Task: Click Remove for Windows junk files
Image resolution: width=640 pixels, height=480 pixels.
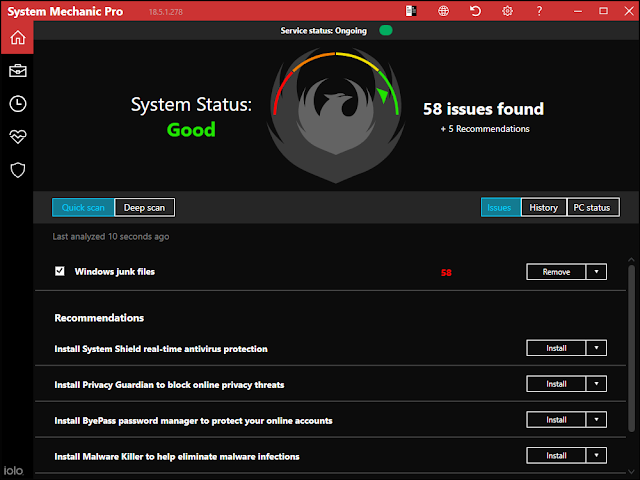Action: pos(556,272)
